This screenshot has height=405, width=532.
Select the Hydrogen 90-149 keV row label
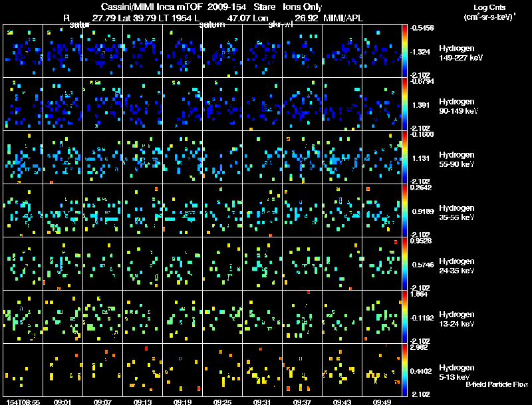[459, 106]
